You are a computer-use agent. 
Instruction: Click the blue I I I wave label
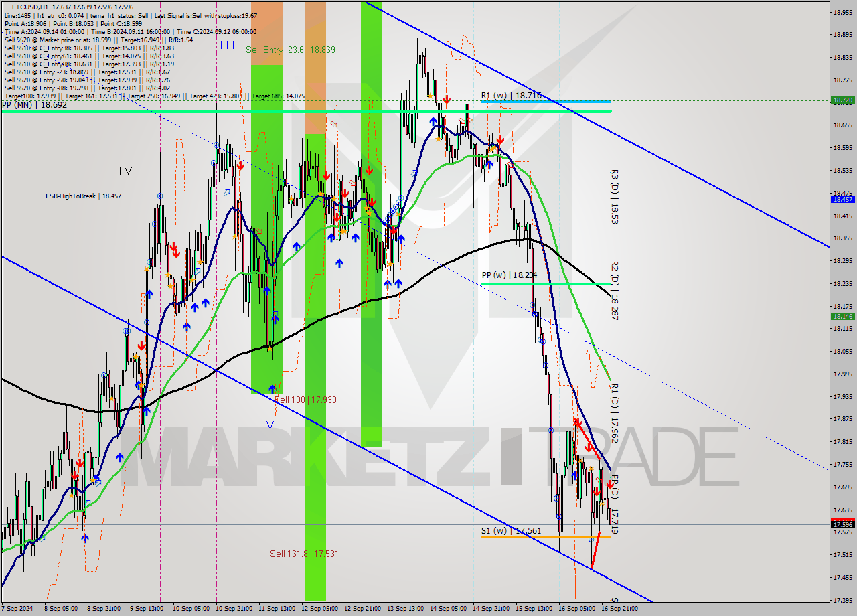click(x=227, y=44)
